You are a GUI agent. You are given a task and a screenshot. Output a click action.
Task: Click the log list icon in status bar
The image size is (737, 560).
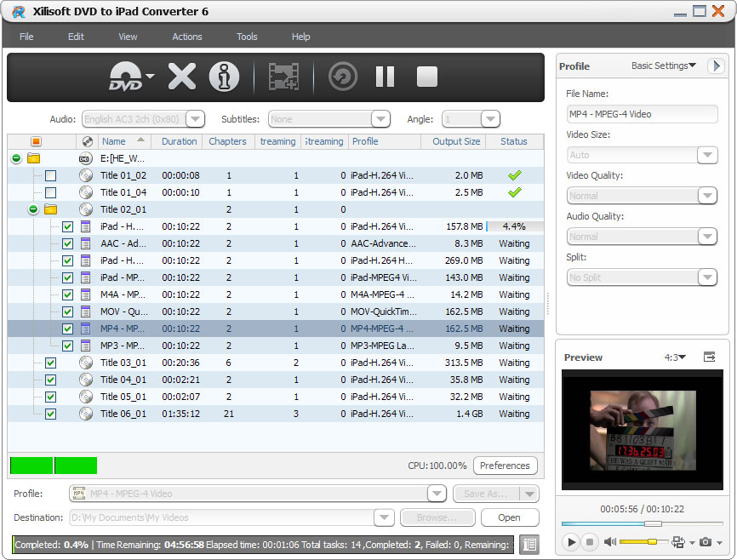pyautogui.click(x=529, y=545)
